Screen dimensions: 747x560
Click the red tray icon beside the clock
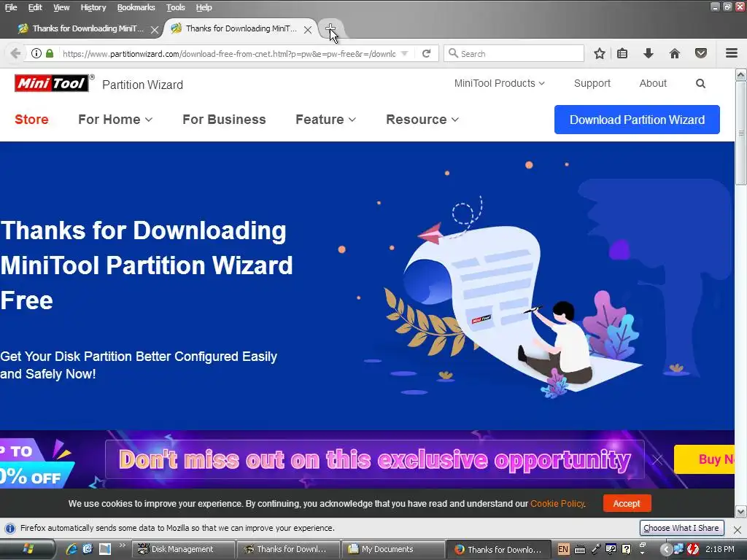tap(693, 549)
